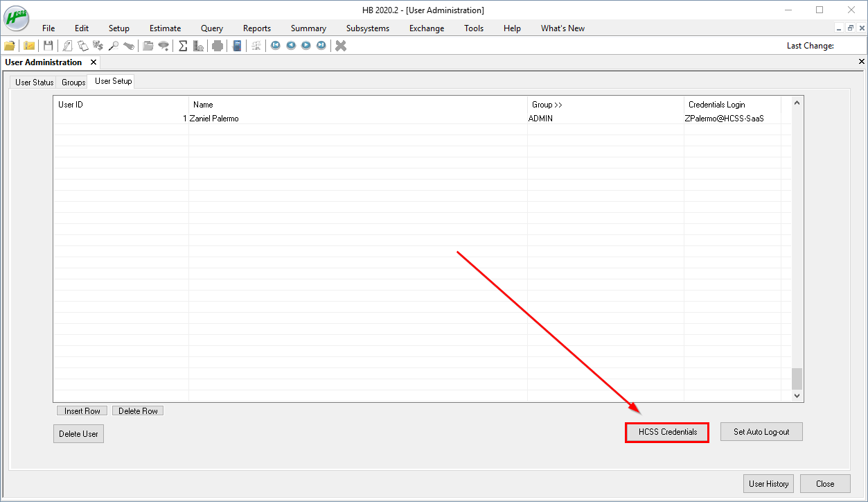The image size is (868, 502).
Task: Click the scrollbar down arrow in user grid
Action: 797,395
